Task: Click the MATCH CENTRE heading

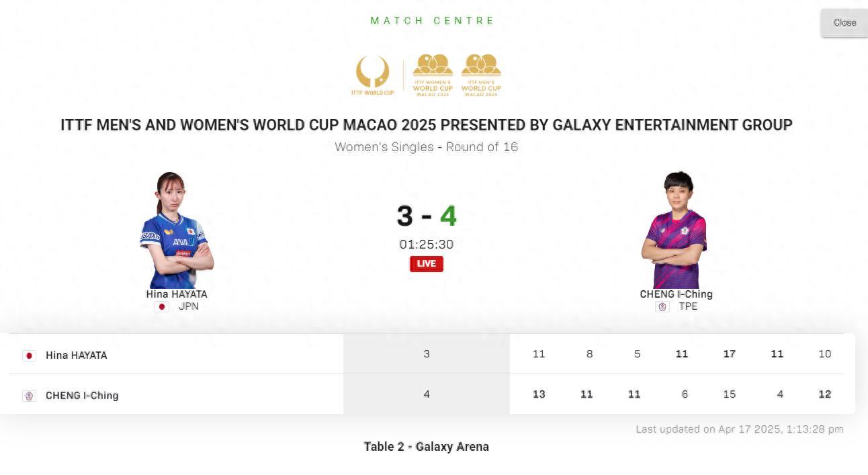Action: click(433, 21)
